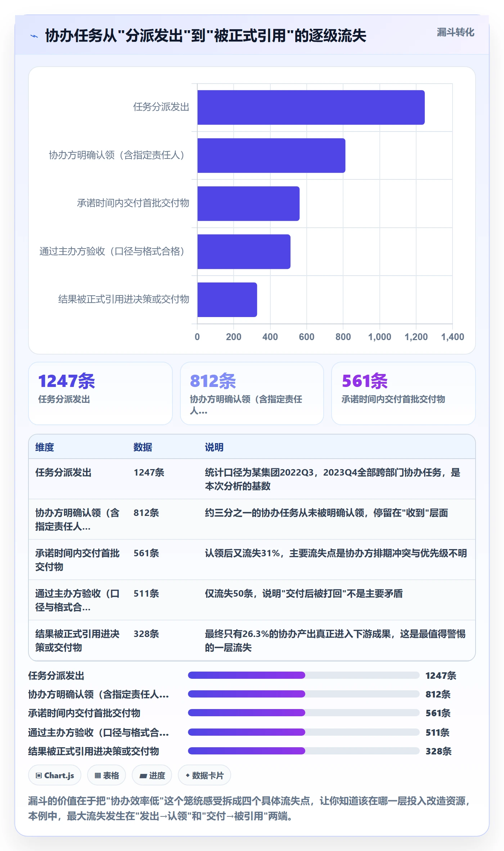504x851 pixels.
Task: Click the 数据 column header
Action: pyautogui.click(x=143, y=447)
